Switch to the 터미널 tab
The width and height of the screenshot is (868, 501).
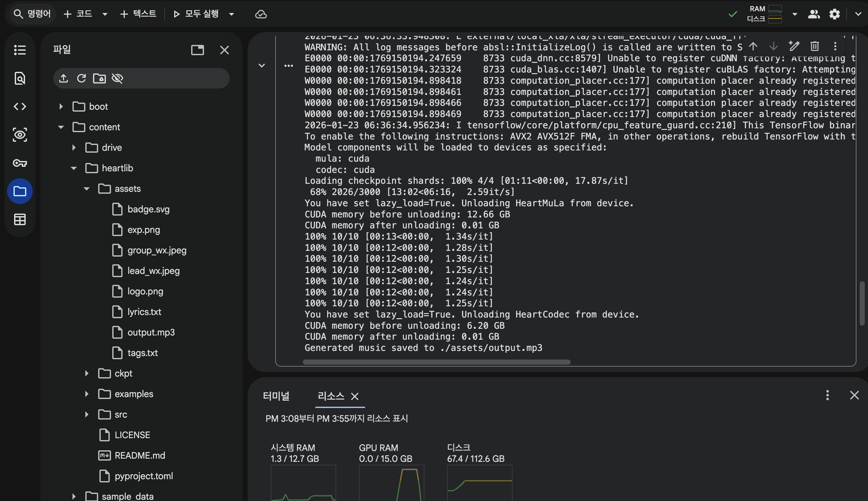pos(276,396)
